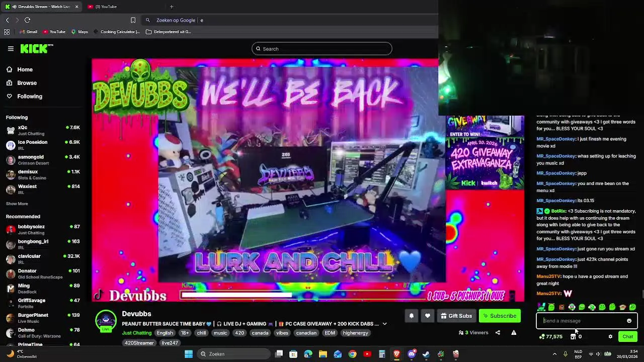This screenshot has width=644, height=362.
Task: Open Discord from taskbar
Action: pos(412,354)
